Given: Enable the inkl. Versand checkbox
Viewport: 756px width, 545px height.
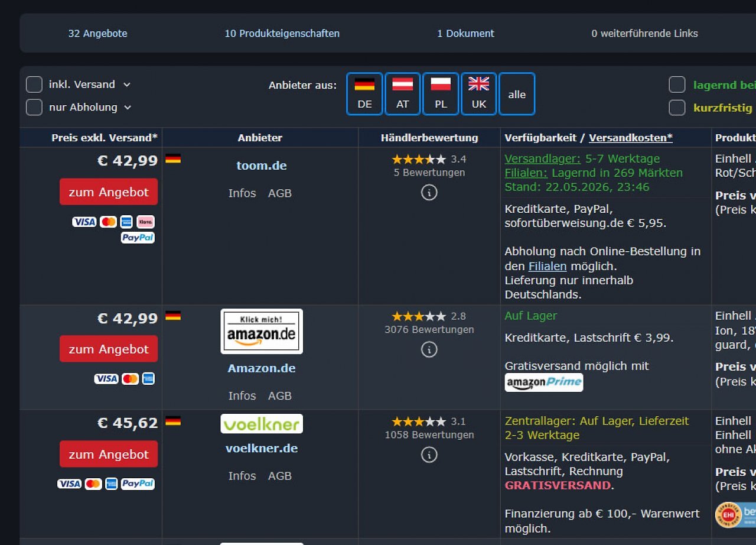Looking at the screenshot, I should point(34,85).
